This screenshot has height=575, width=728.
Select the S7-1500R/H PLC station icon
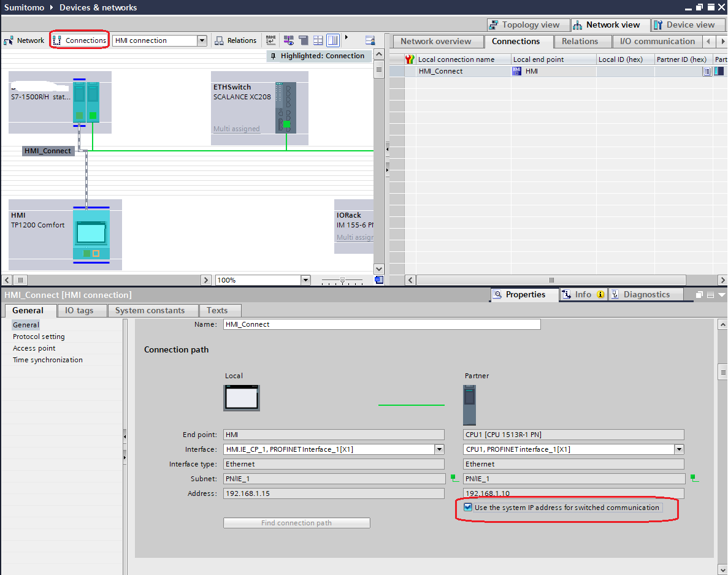tap(86, 102)
